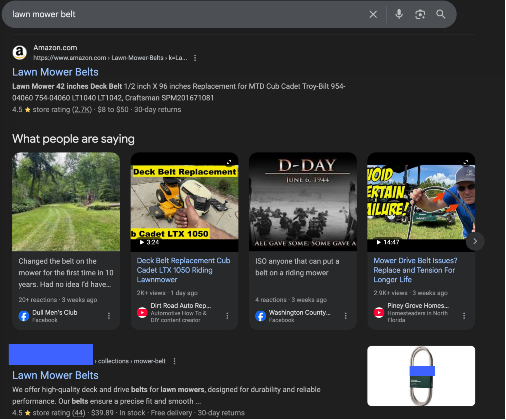Image resolution: width=506 pixels, height=420 pixels.
Task: Open options for collections mower-belt result
Action: [x=175, y=361]
